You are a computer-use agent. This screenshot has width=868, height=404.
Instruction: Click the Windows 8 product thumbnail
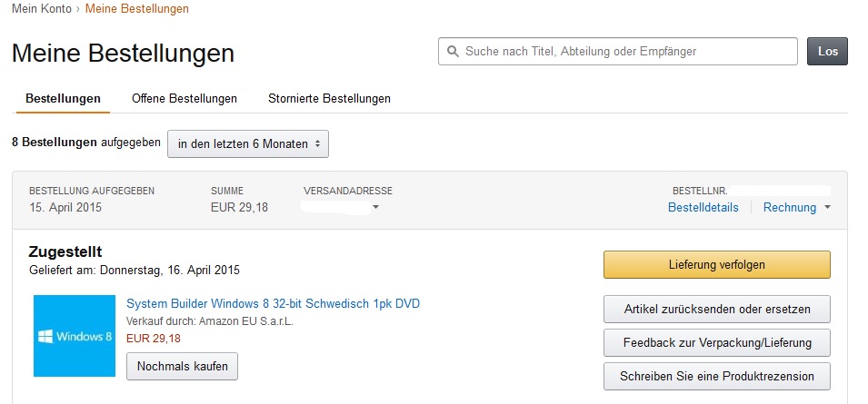tap(75, 336)
